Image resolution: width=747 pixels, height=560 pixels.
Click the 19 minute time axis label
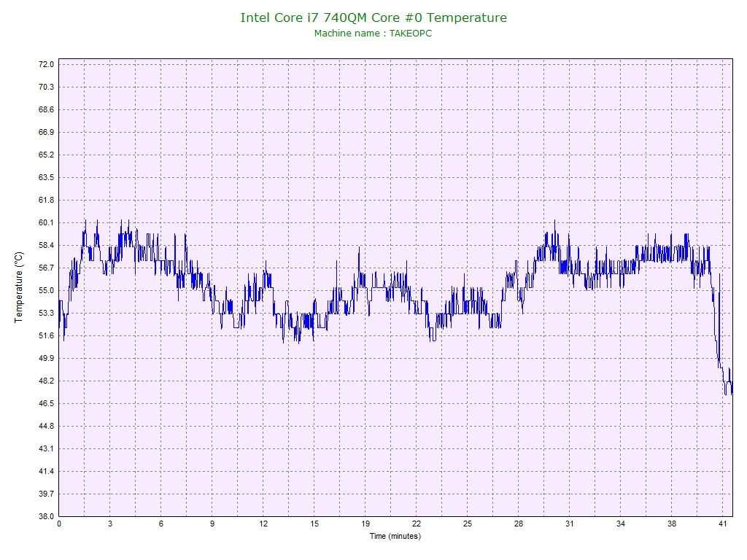[365, 524]
